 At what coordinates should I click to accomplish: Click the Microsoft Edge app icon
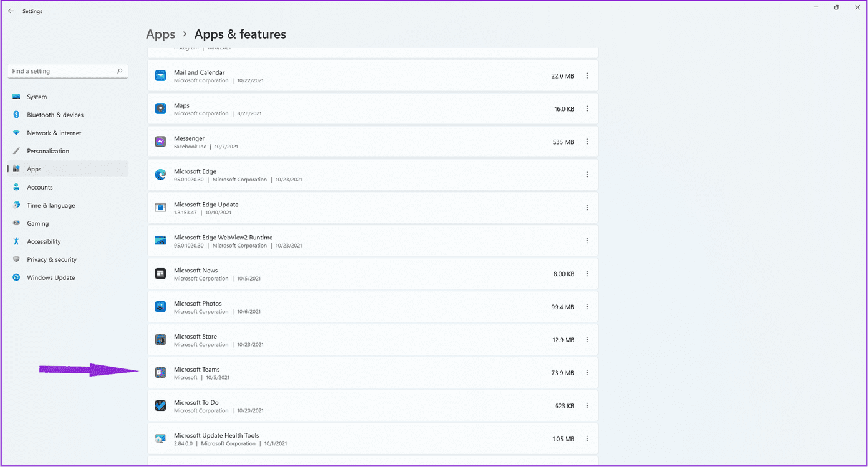160,175
